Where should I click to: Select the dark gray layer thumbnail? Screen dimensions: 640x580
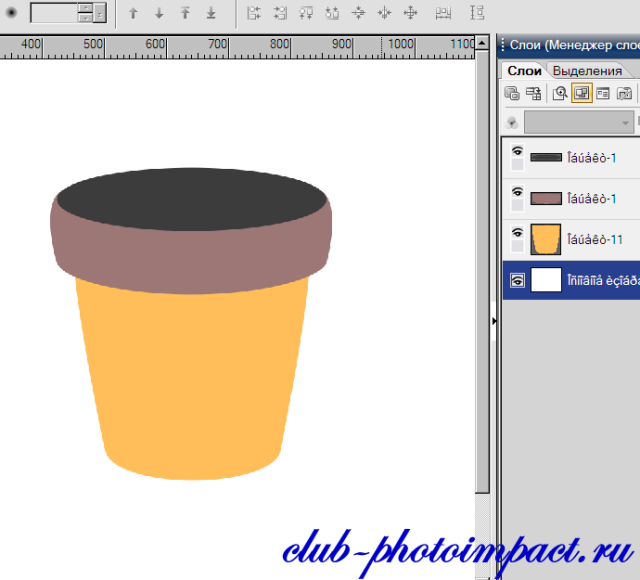click(546, 158)
